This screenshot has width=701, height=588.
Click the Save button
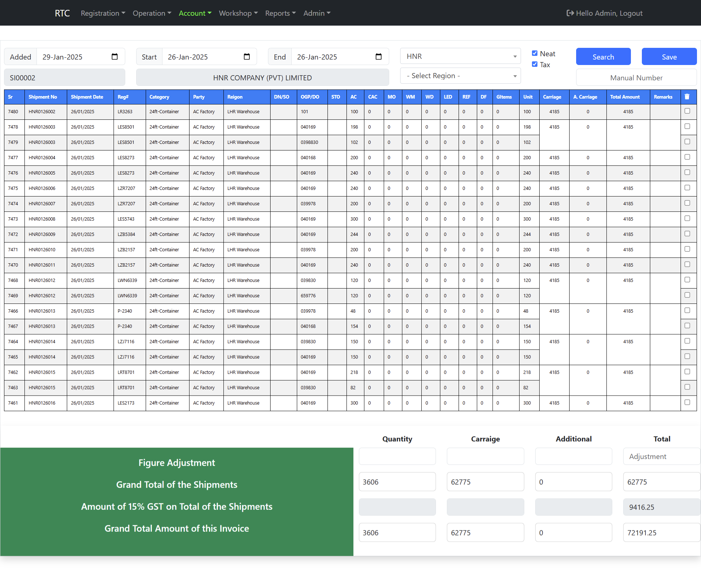[x=669, y=57]
